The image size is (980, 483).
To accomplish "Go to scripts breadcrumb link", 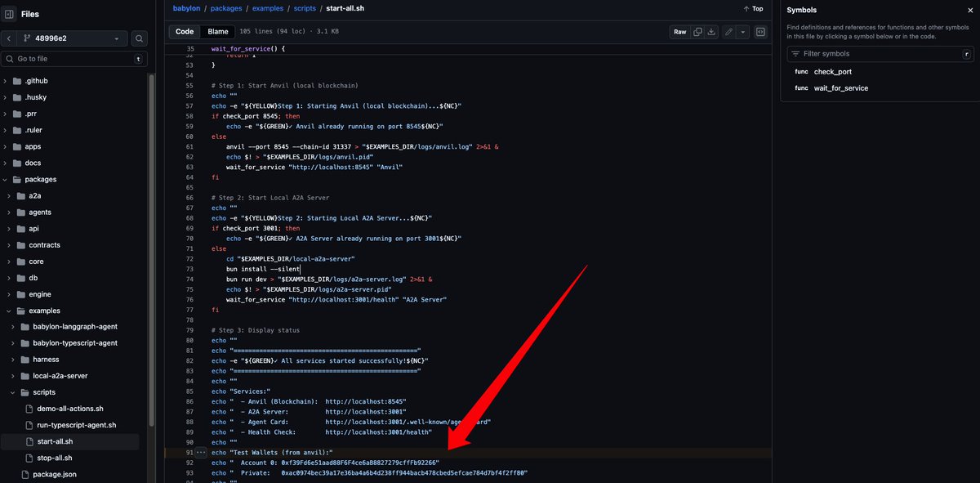I will [305, 8].
